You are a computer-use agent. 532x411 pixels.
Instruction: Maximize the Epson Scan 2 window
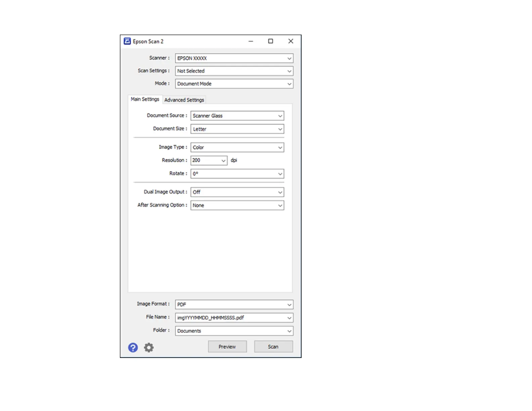270,41
